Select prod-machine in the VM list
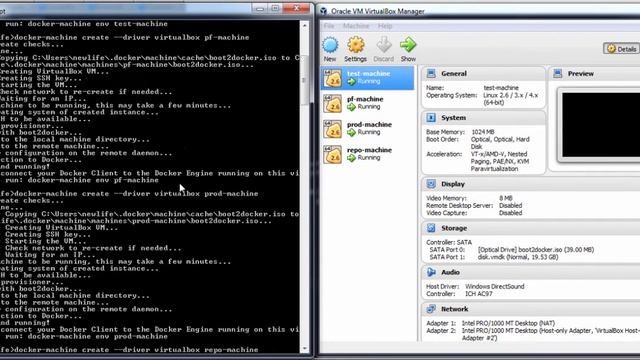The image size is (640, 360). (x=367, y=128)
